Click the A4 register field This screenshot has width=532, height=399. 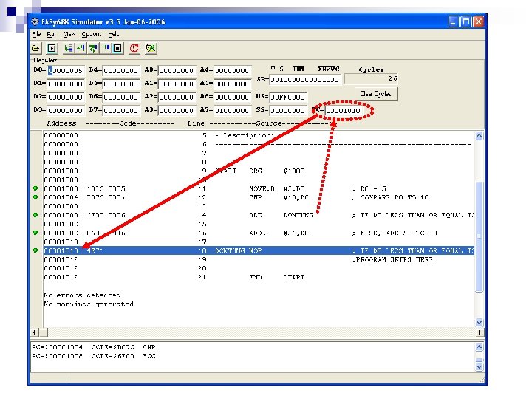pos(233,71)
